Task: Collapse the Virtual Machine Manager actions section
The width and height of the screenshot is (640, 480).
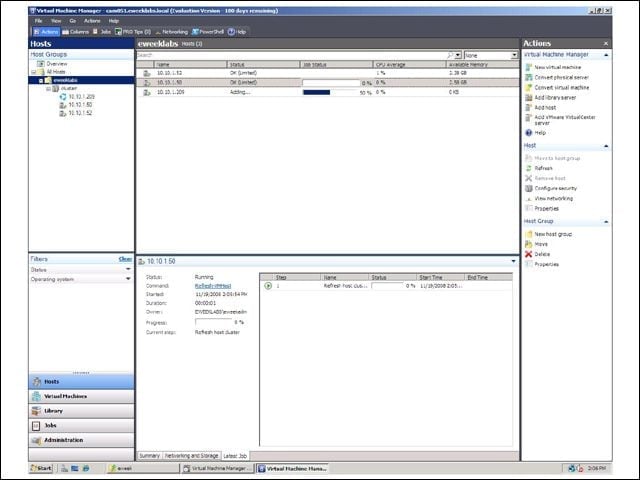Action: [x=606, y=55]
